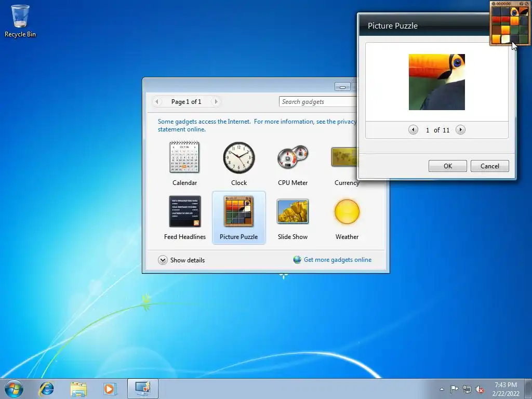Select the Feed Headlines gadget
The width and height of the screenshot is (532, 399).
(x=184, y=218)
